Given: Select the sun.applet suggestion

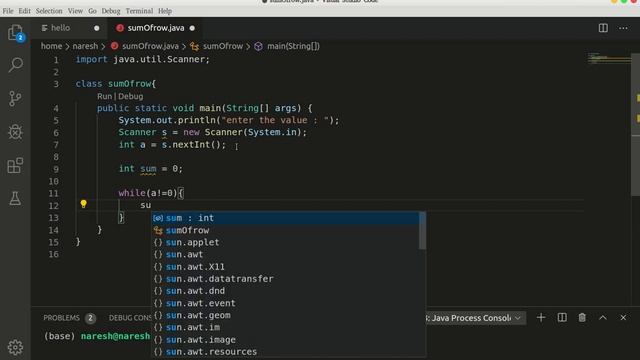Looking at the screenshot, I should (x=286, y=242).
